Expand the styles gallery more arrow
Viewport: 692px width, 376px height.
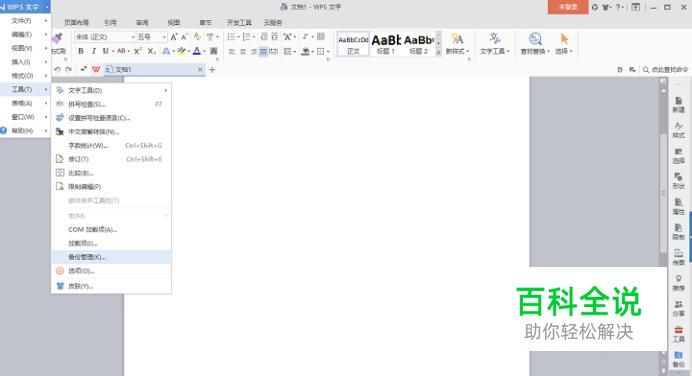point(438,53)
